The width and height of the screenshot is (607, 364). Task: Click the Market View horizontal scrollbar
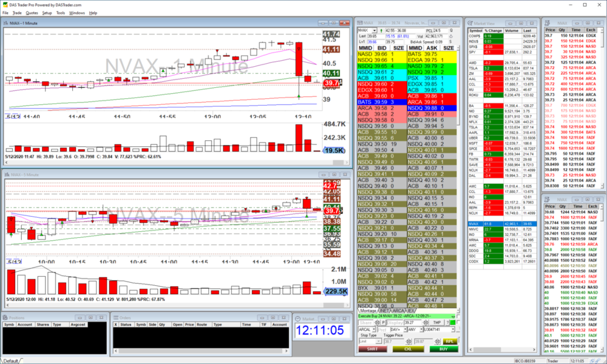[x=501, y=349]
